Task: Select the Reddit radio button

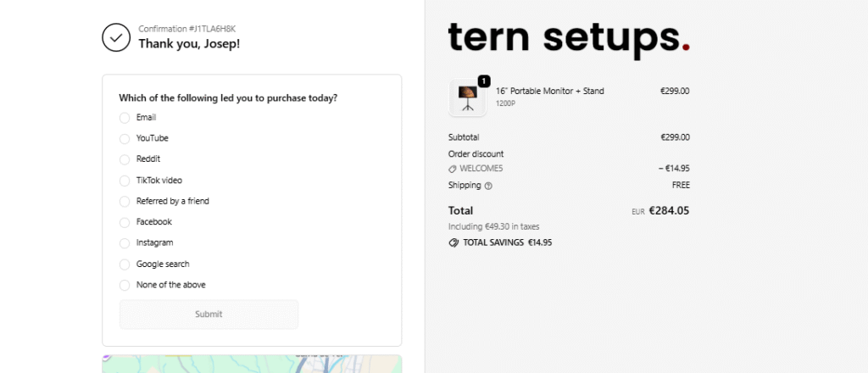Action: (125, 159)
